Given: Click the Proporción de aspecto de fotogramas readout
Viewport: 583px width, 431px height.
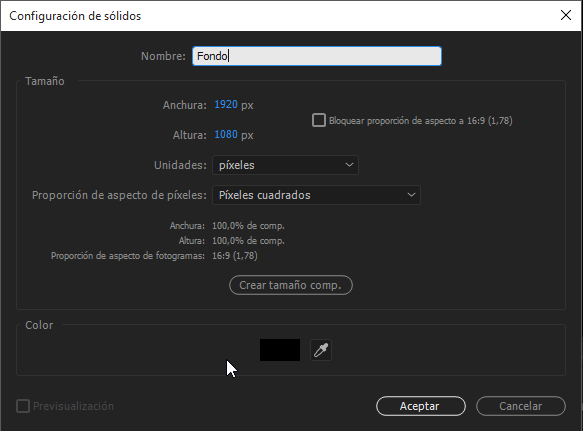Looking at the screenshot, I should pos(235,256).
